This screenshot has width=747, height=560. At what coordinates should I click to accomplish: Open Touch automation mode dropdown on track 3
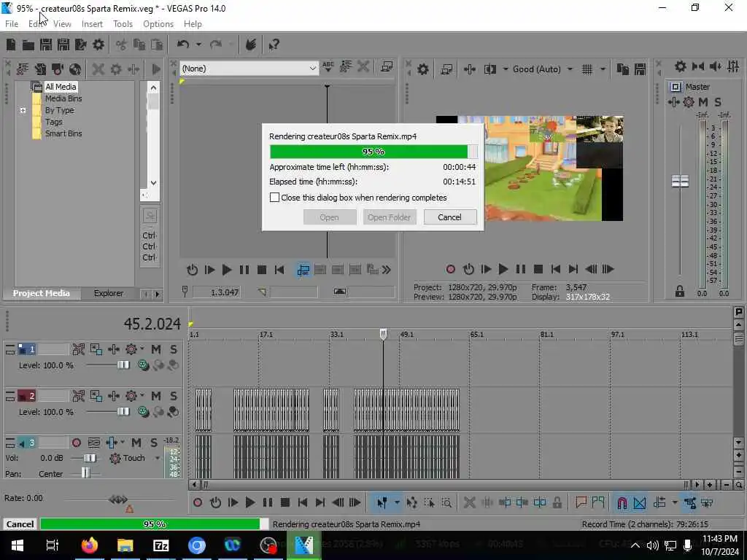click(x=158, y=458)
